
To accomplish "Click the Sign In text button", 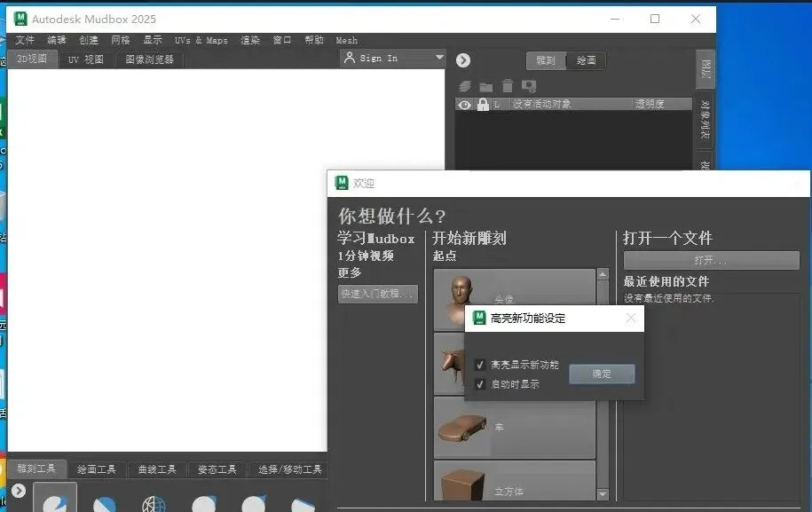I will [x=379, y=59].
